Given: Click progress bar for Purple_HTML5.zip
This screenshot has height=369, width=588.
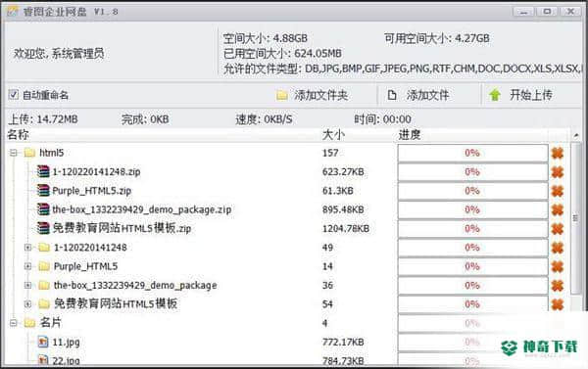Looking at the screenshot, I should (472, 191).
